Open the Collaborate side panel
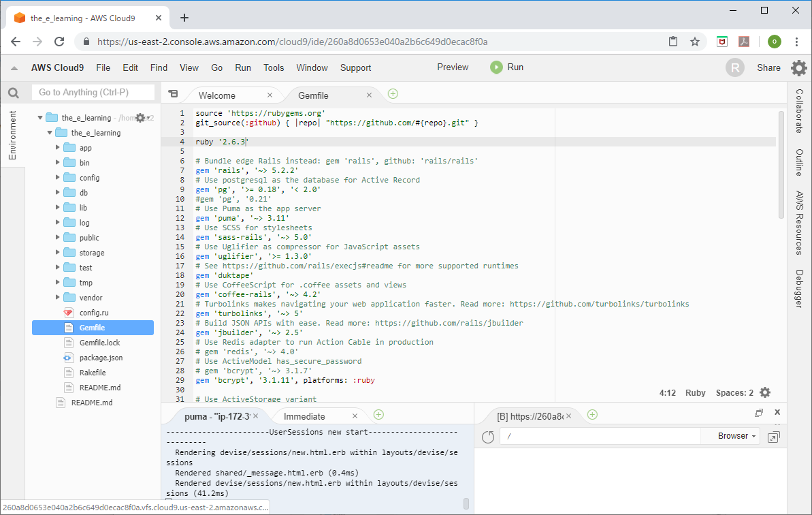This screenshot has height=515, width=812. point(800,111)
